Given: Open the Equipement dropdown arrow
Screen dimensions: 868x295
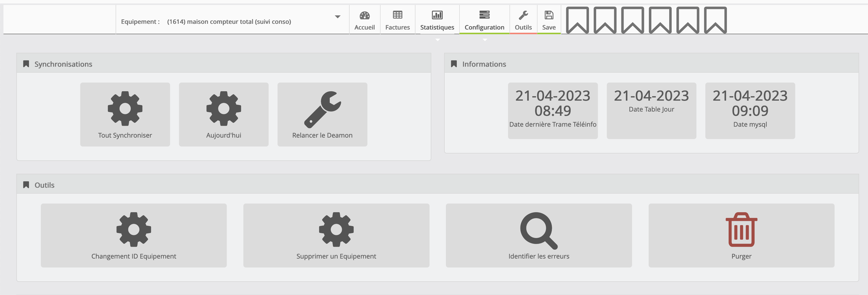Looking at the screenshot, I should tap(337, 17).
